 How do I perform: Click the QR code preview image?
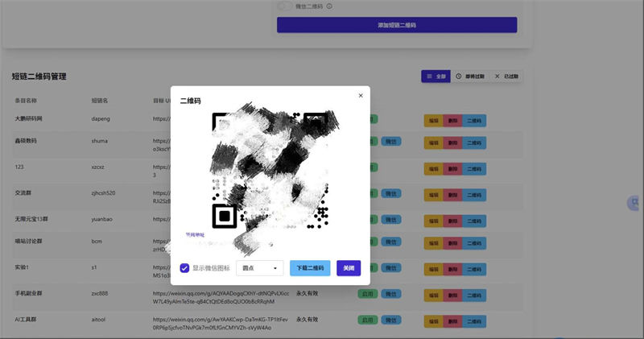[x=270, y=171]
